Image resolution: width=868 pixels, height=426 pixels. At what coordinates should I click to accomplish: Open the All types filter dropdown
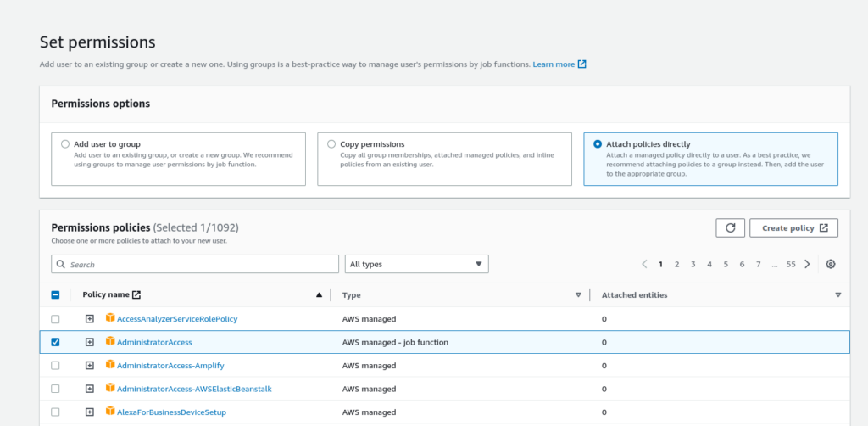coord(416,264)
